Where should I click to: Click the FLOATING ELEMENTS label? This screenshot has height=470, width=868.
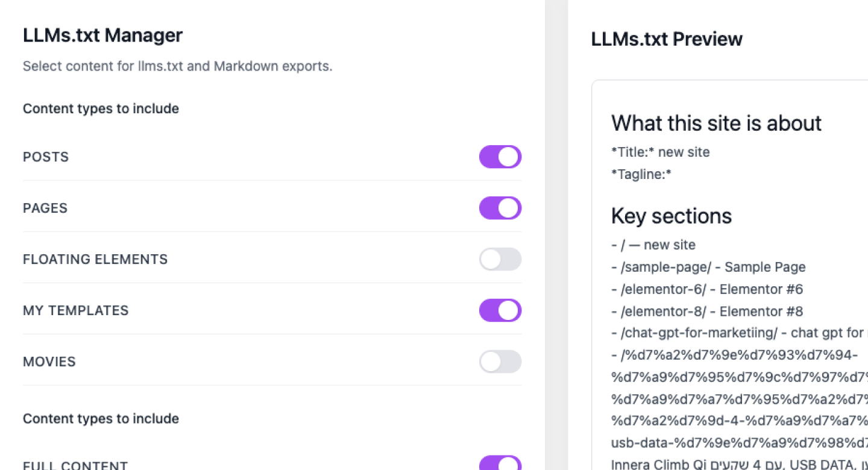point(95,259)
